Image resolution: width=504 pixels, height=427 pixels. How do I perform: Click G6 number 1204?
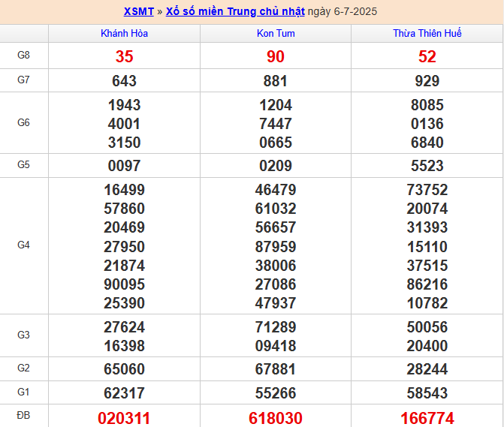(276, 105)
